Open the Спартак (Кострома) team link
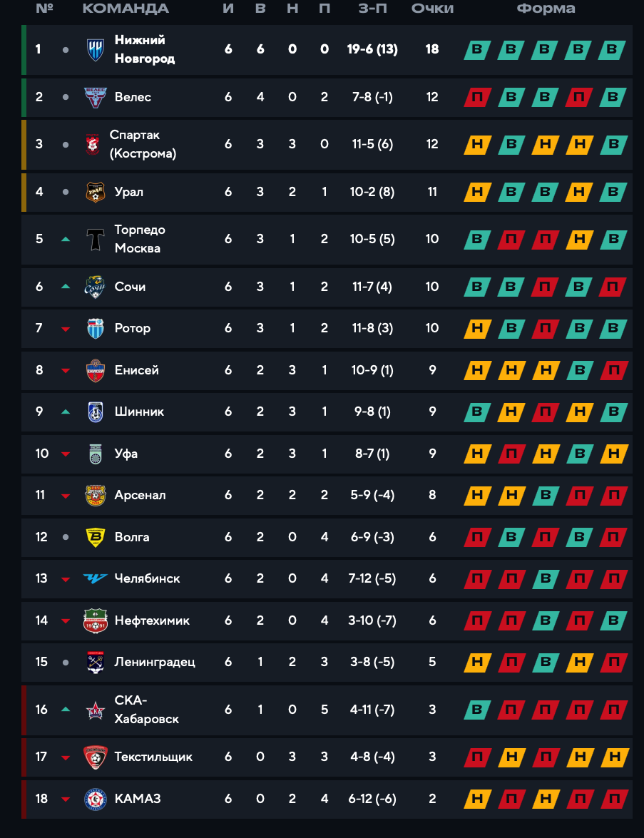The height and width of the screenshot is (838, 644). click(x=143, y=144)
